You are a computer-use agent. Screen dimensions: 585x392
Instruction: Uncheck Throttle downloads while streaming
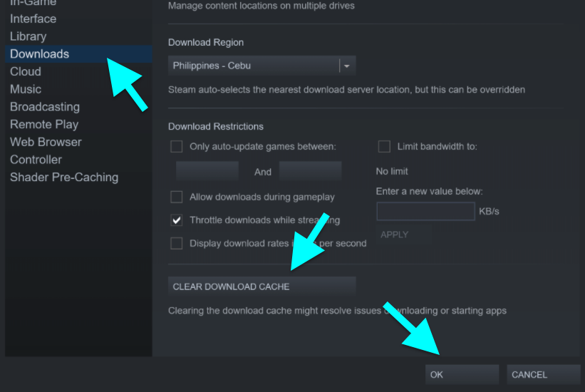click(x=177, y=220)
